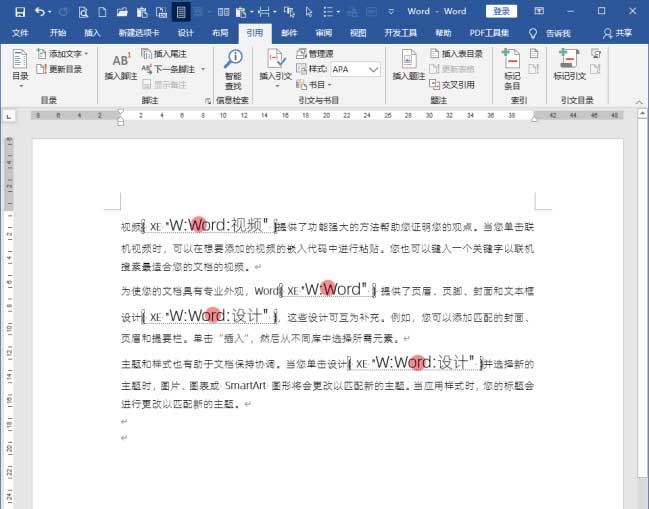Switch to the 审阅 (Review) tab
The image size is (649, 509).
coord(323,33)
